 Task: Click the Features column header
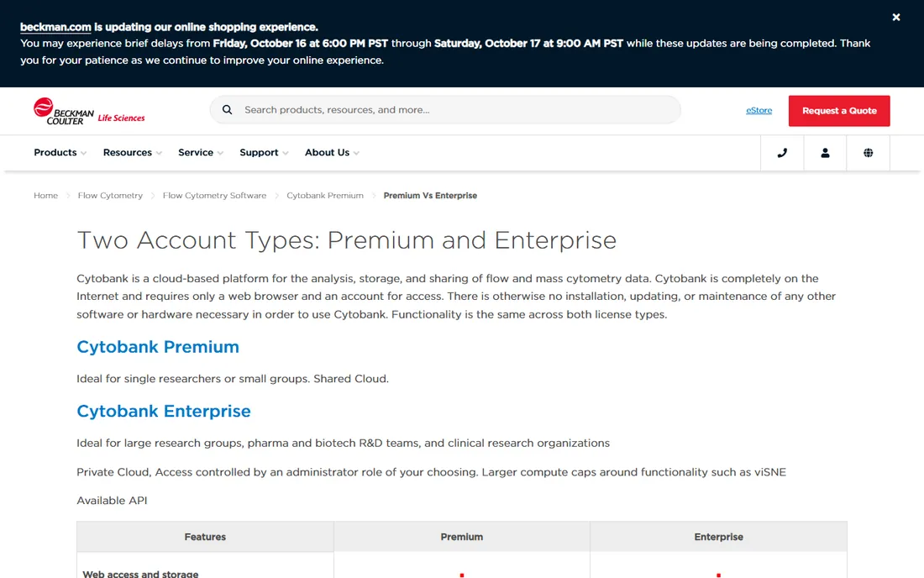[205, 537]
